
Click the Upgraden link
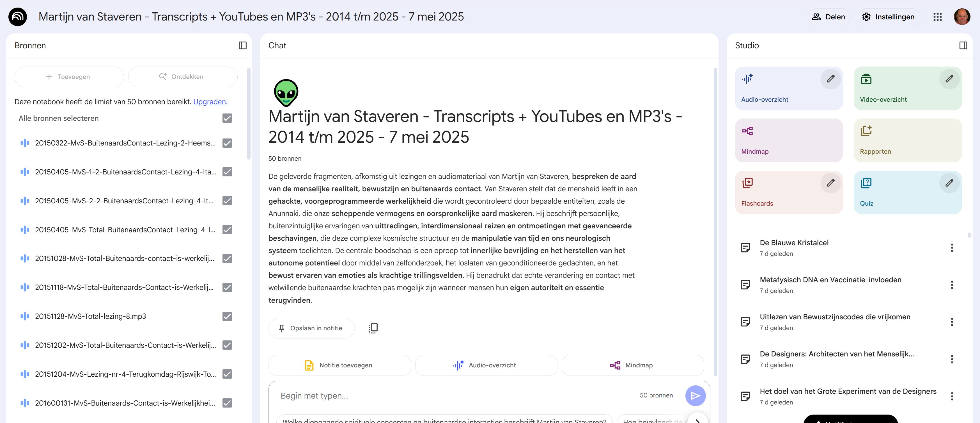coord(210,102)
